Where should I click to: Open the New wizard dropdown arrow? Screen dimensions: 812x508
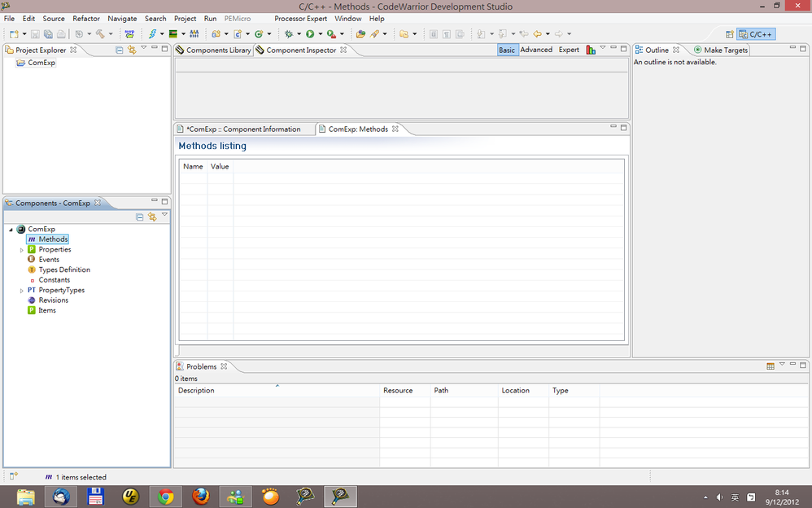click(24, 34)
